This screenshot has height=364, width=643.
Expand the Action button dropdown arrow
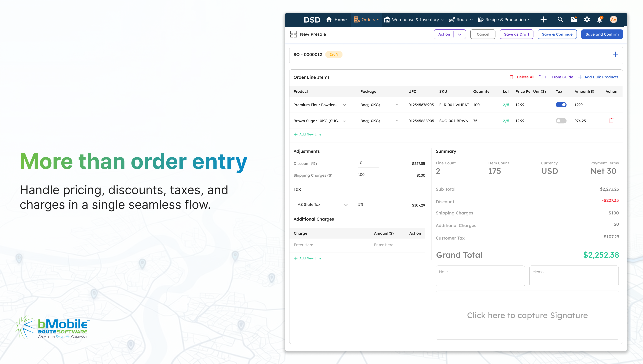tap(460, 34)
